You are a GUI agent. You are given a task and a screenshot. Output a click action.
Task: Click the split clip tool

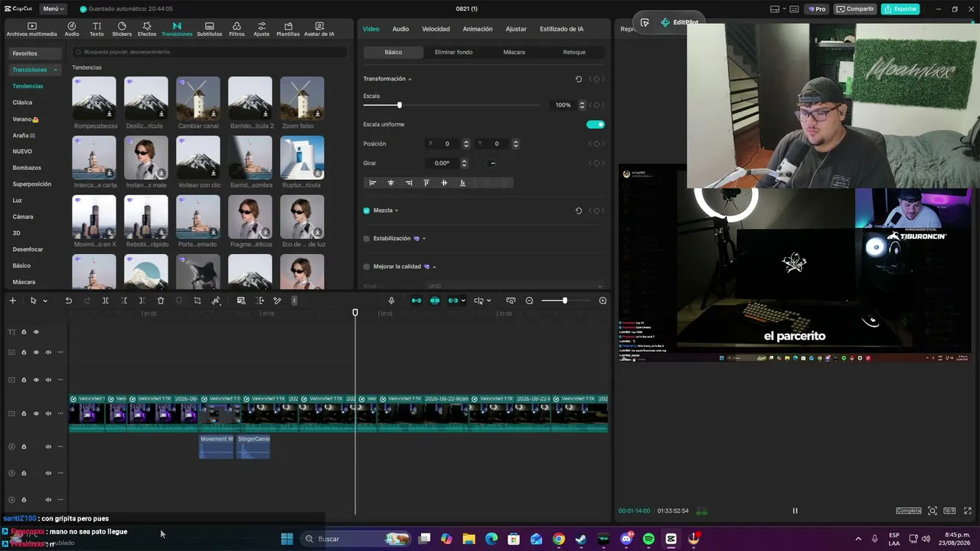(x=106, y=301)
